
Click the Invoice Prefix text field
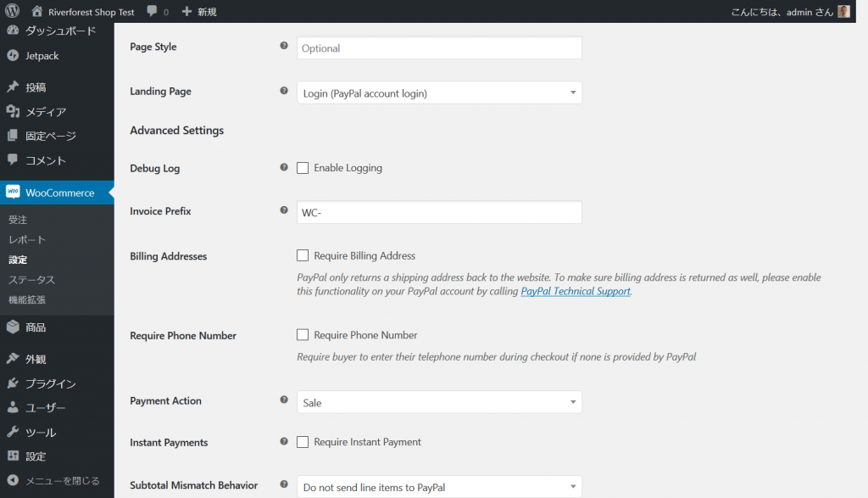(439, 212)
